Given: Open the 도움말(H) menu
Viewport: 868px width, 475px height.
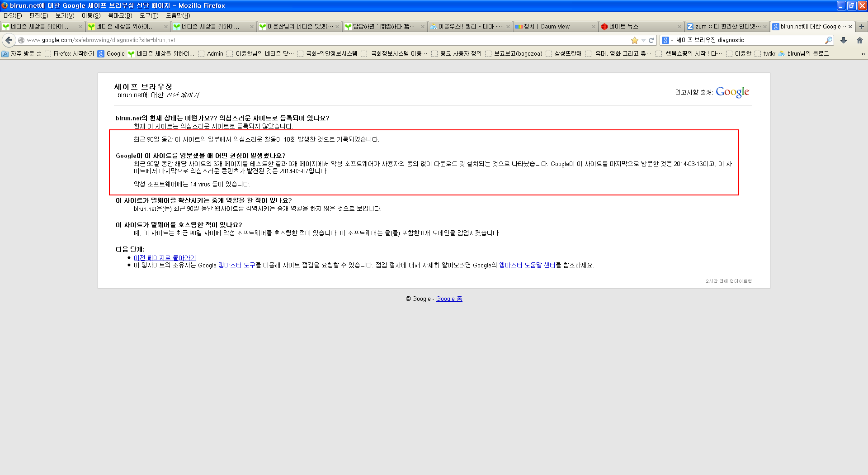Looking at the screenshot, I should pos(178,16).
